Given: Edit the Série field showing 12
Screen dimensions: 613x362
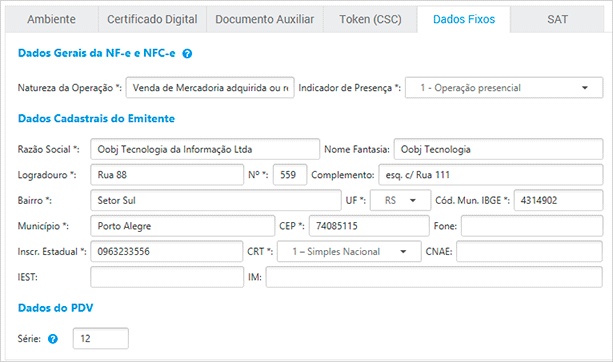Looking at the screenshot, I should [100, 339].
